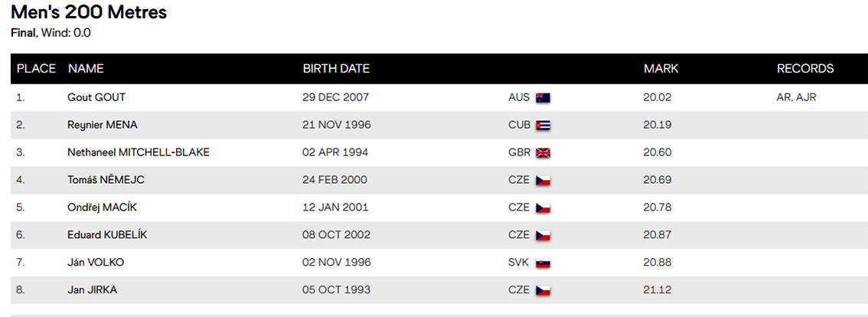Click the Cuban flag beside CUB
868x317 pixels.
click(x=543, y=126)
